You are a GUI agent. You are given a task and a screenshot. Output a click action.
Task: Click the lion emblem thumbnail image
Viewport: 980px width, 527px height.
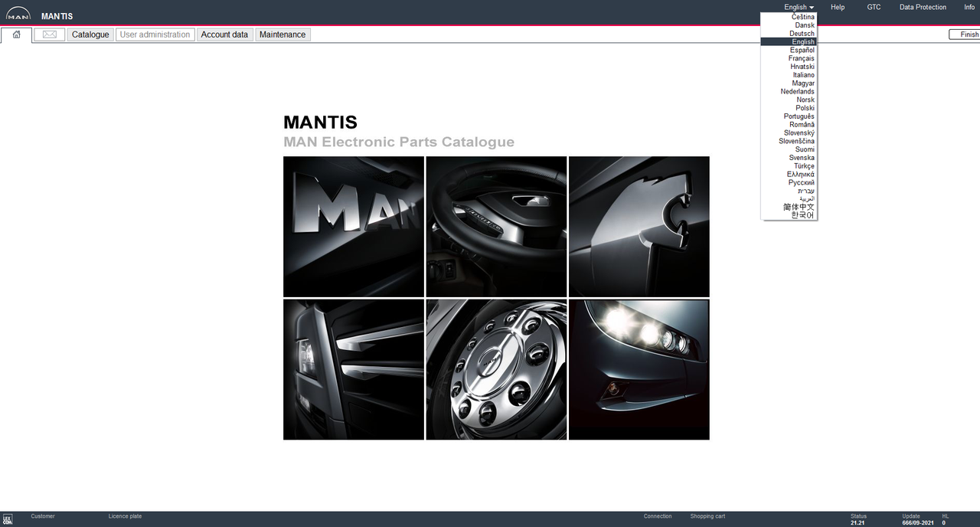coord(639,227)
